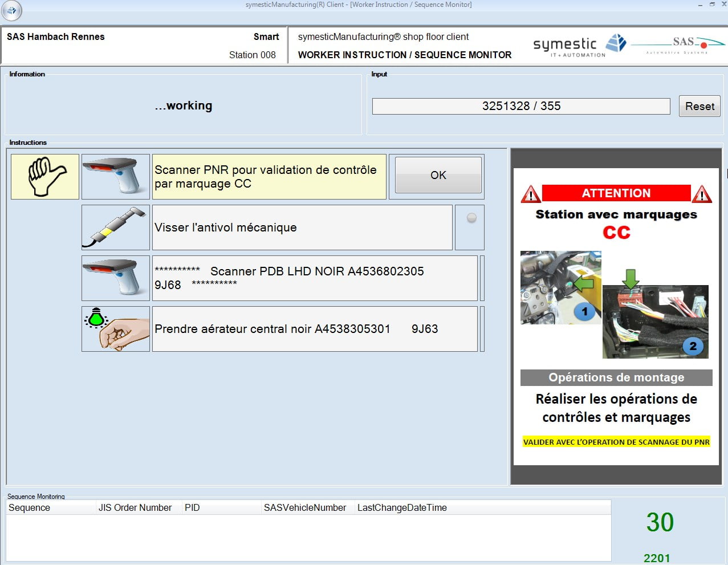Click the barcode scanner icon for PNR scan
The height and width of the screenshot is (565, 728).
[x=116, y=177]
